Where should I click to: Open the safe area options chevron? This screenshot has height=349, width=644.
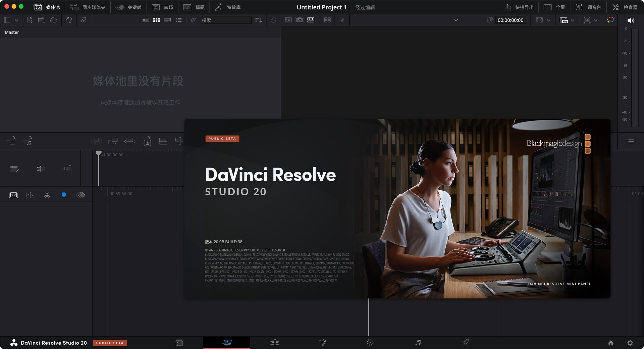pyautogui.click(x=548, y=20)
